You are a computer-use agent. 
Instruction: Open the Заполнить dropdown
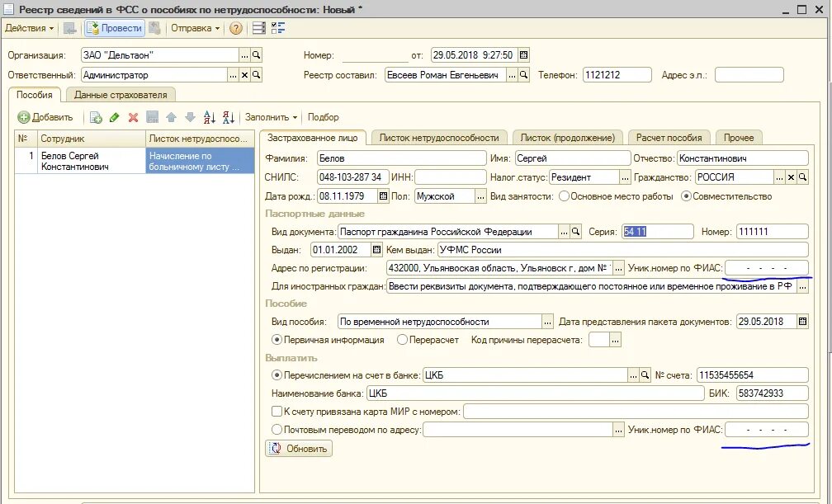coord(271,117)
